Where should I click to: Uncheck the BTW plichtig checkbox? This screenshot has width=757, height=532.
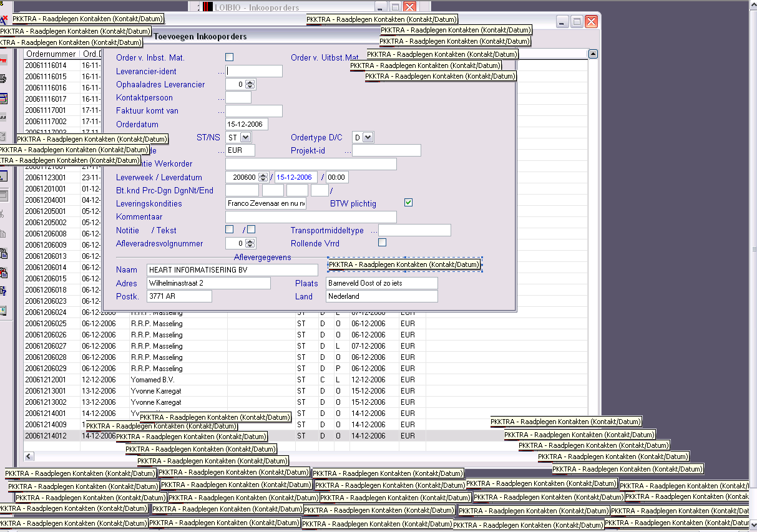pos(409,203)
